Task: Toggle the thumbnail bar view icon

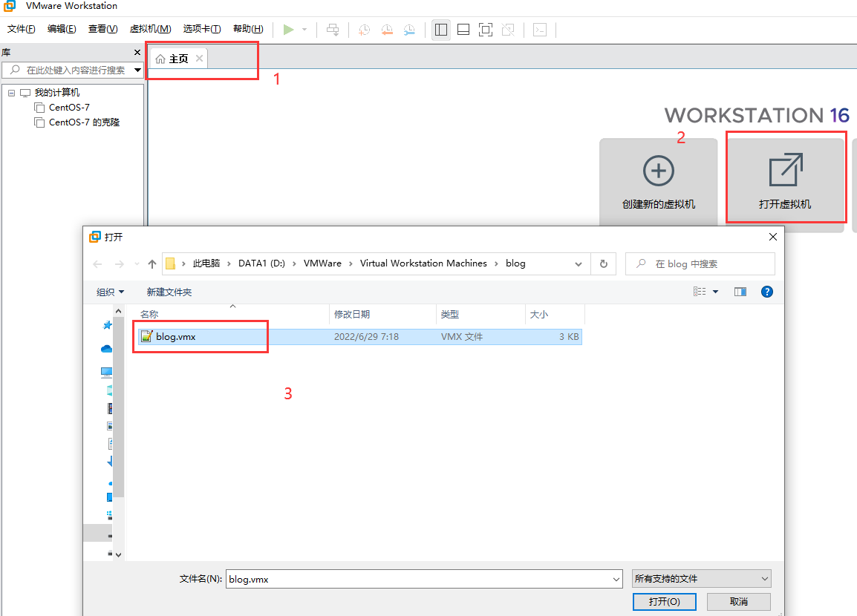Action: tap(463, 30)
